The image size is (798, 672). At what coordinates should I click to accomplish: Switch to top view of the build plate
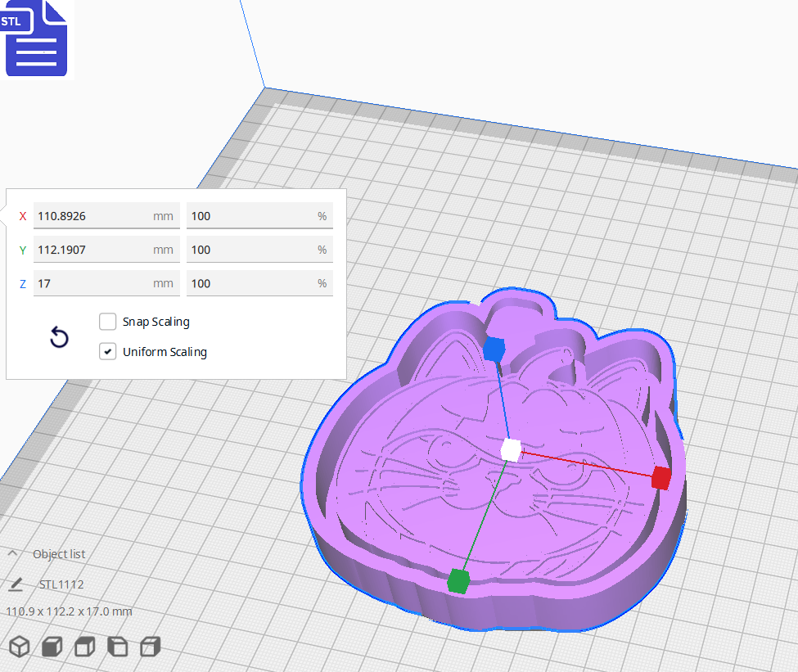84,646
